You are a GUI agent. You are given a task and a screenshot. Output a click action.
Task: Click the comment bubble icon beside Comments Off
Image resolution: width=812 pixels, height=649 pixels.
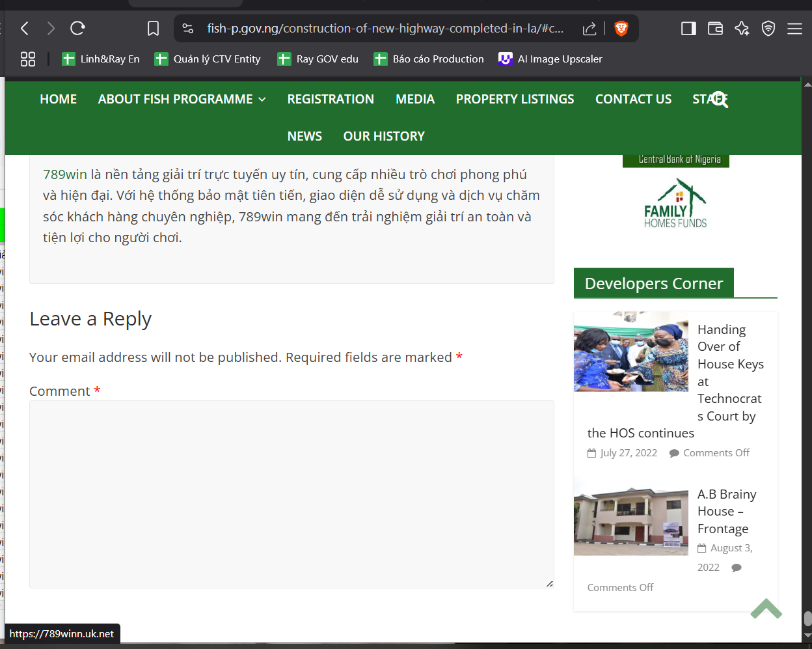[x=674, y=453]
